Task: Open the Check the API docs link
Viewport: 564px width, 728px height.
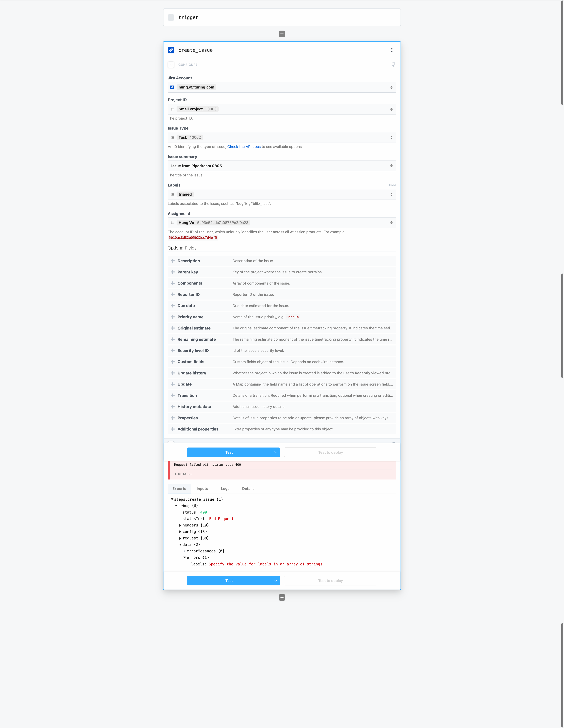Action: click(x=244, y=147)
